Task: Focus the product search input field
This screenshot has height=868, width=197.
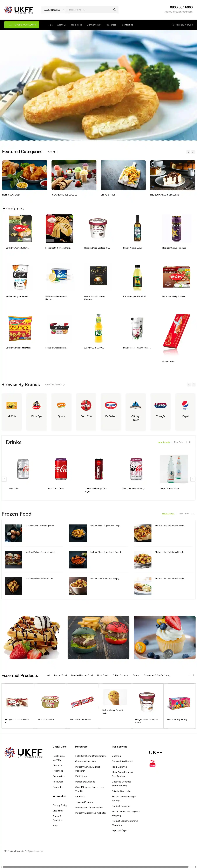Action: (x=89, y=10)
